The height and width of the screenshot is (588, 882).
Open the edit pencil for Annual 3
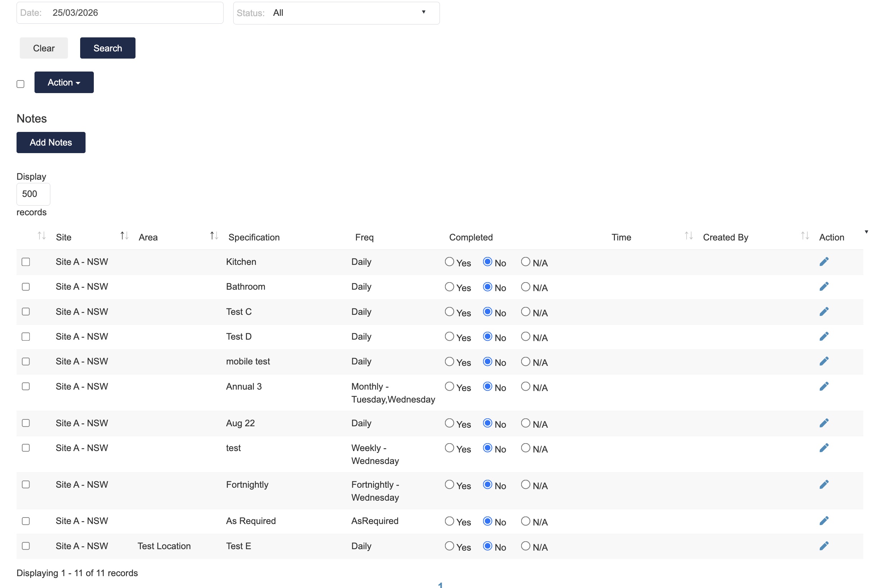point(824,386)
